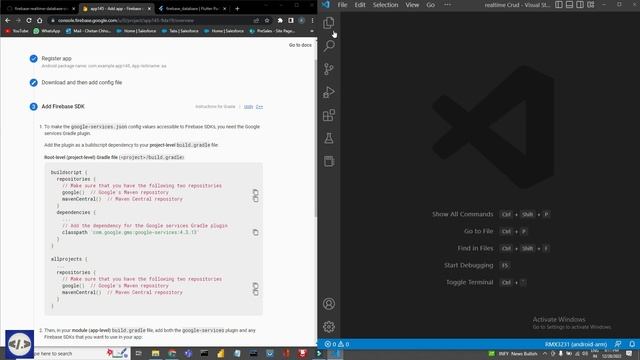Expand the bookmarks overflow chevron
640x360 pixels.
tap(312, 31)
